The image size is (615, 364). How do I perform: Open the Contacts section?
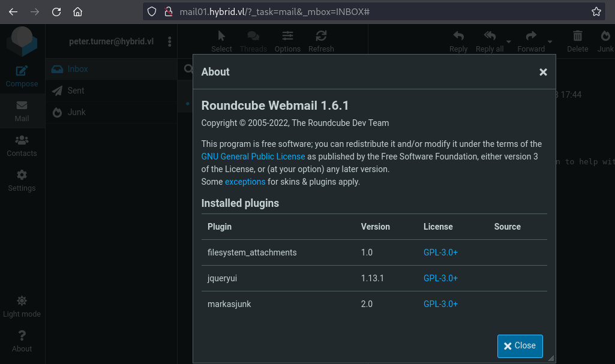(x=22, y=146)
